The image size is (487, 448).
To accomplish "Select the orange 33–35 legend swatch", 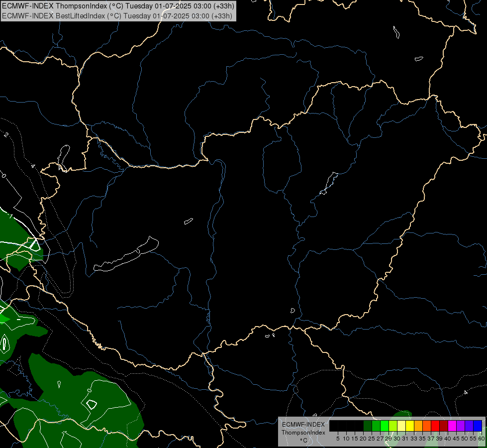I will point(418,426).
